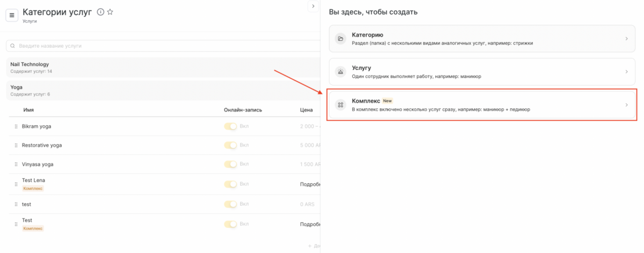Open the Комплекс New option
This screenshot has width=644, height=253.
click(x=482, y=104)
